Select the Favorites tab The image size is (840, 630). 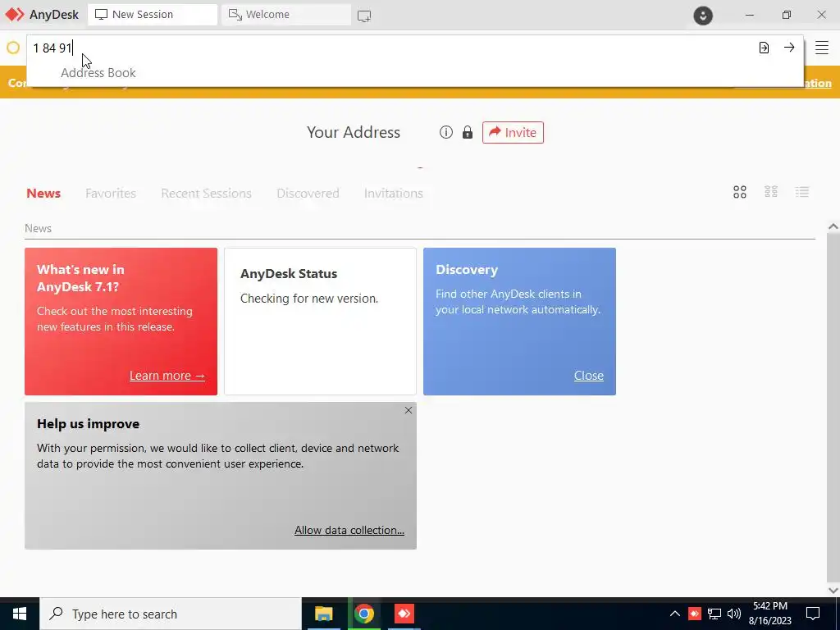tap(111, 194)
